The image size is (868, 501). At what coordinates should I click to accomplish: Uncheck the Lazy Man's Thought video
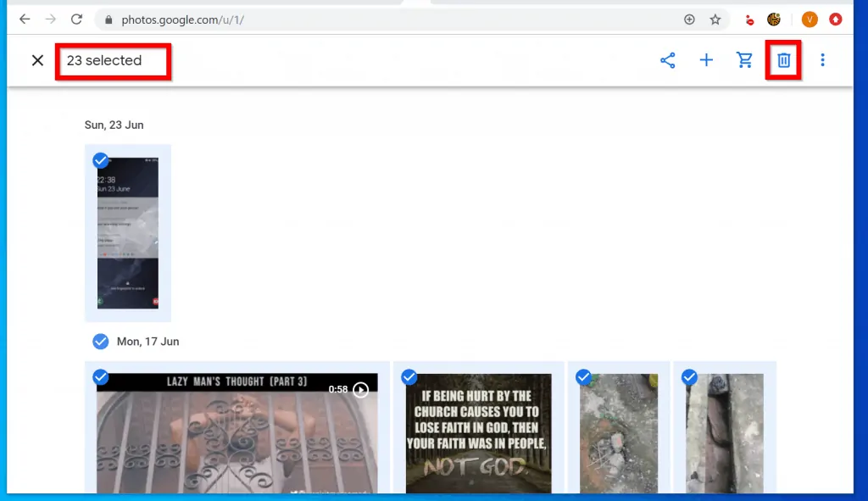point(100,377)
